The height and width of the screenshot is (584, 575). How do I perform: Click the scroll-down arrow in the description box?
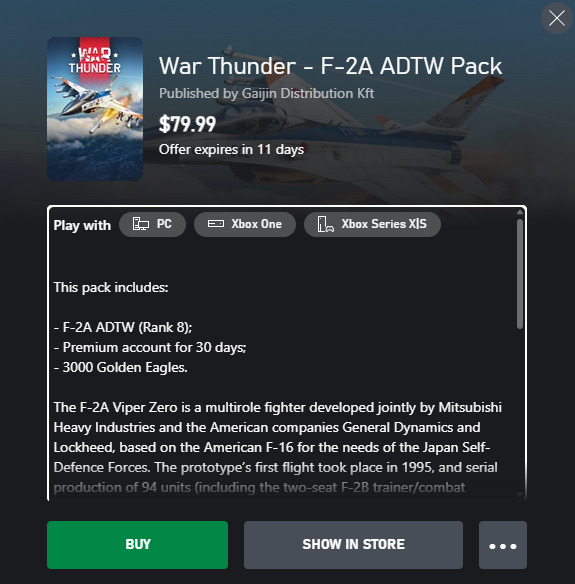click(x=520, y=495)
